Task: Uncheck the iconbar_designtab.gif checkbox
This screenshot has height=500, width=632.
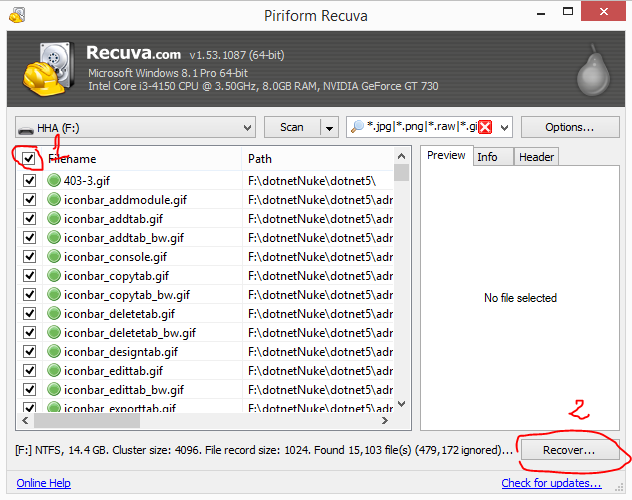Action: click(x=29, y=351)
